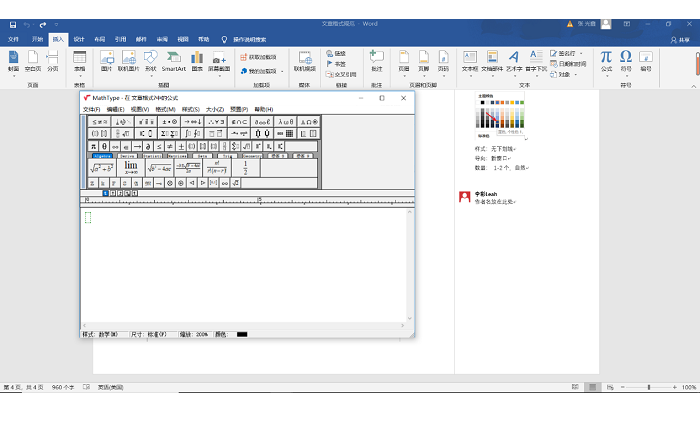
Task: Add a new comment (批注)
Action: tap(377, 61)
